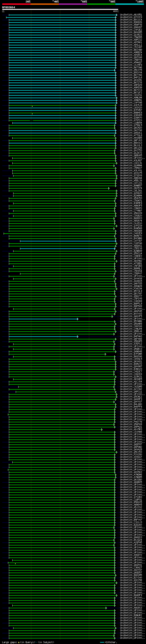Click the 400 position label on the ruler
The width and height of the screenshot is (146, 644).
(x=115, y=11)
